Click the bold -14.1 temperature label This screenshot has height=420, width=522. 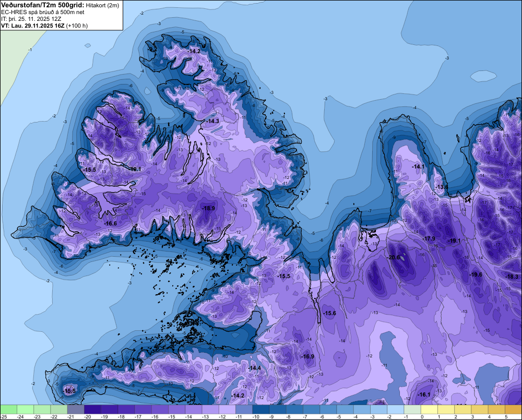(x=418, y=166)
